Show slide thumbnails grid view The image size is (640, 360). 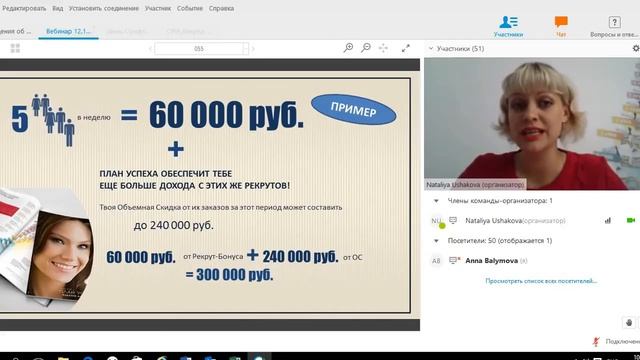coord(15,49)
